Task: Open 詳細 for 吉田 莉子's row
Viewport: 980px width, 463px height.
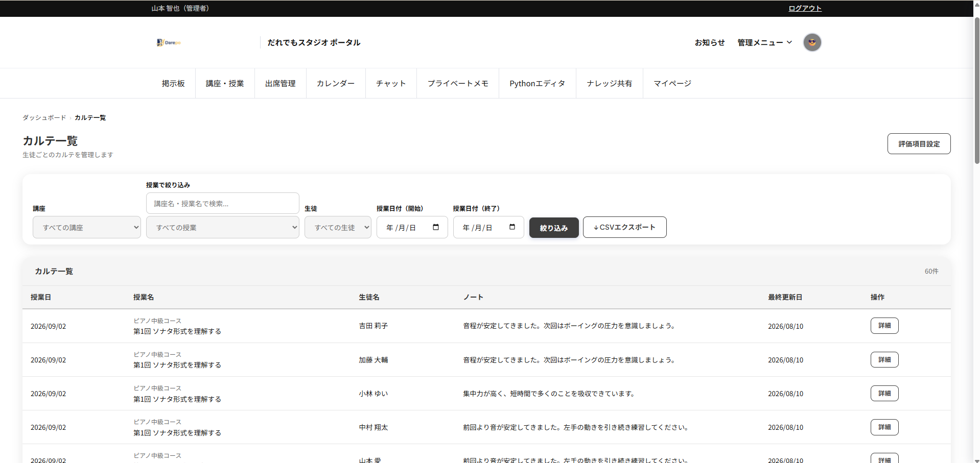Action: (x=884, y=326)
